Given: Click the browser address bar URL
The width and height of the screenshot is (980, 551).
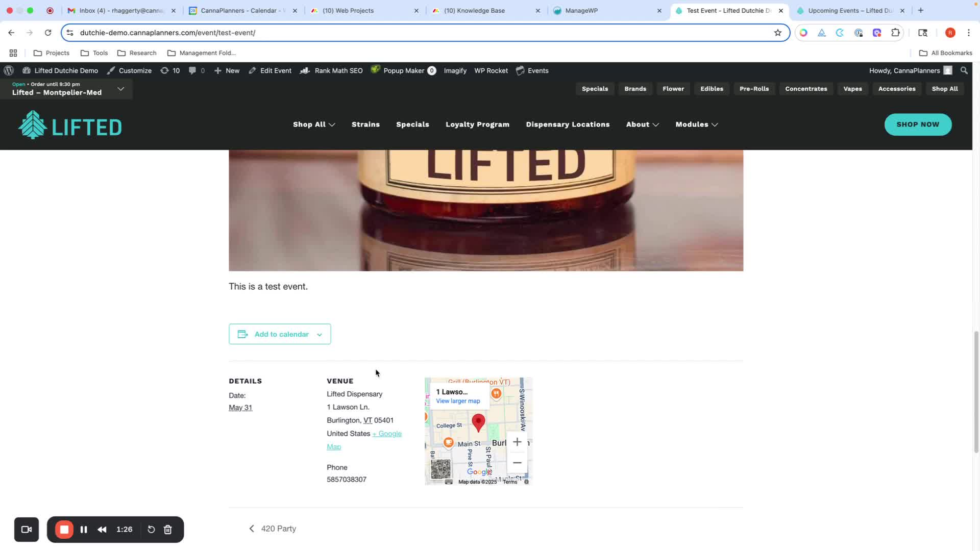Looking at the screenshot, I should tap(167, 33).
